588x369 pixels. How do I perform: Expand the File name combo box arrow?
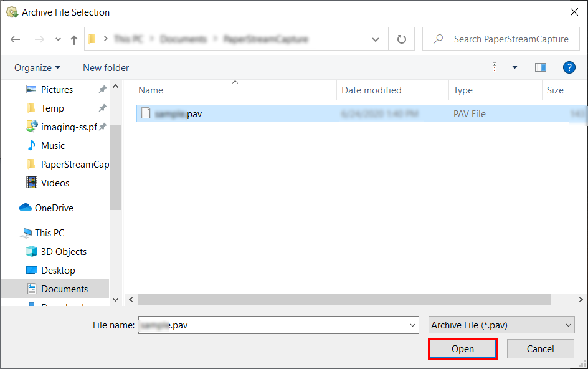point(412,325)
